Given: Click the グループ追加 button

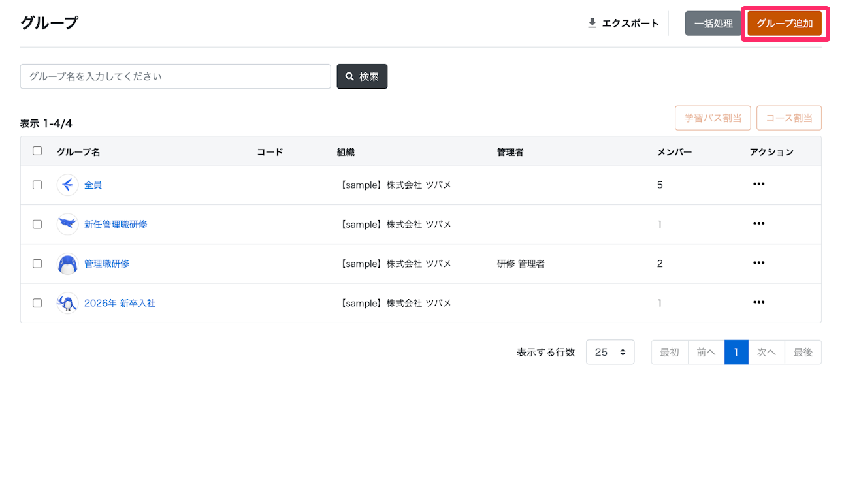Looking at the screenshot, I should pyautogui.click(x=785, y=24).
